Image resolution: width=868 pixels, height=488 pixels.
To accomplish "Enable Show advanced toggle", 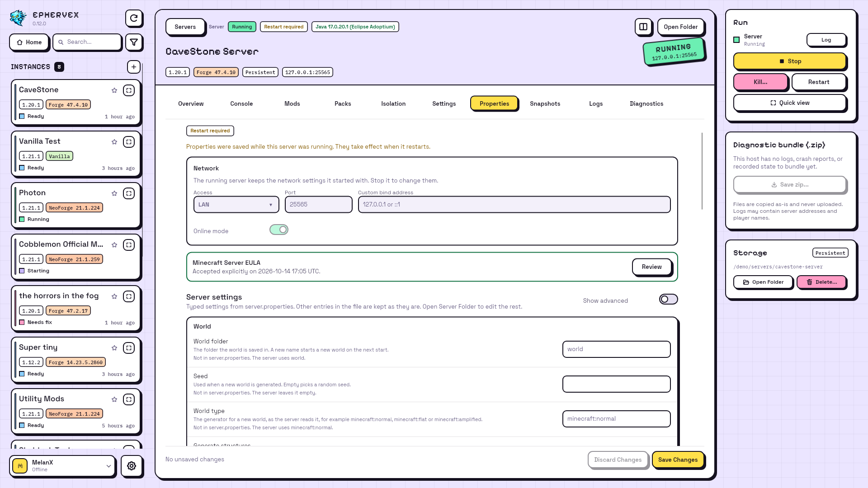I will [x=668, y=299].
